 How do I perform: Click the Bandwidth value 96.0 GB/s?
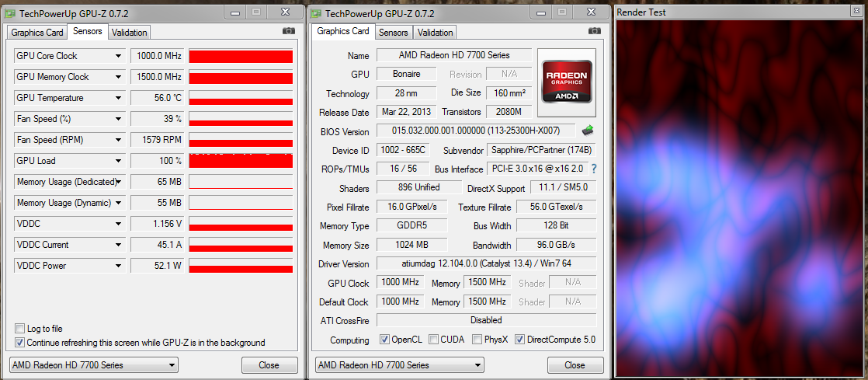point(557,244)
